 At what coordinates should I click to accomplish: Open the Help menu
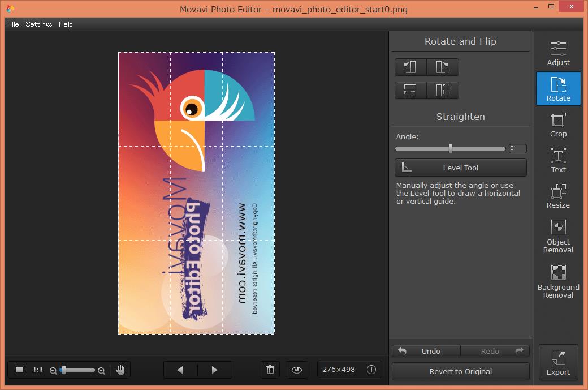[x=66, y=24]
